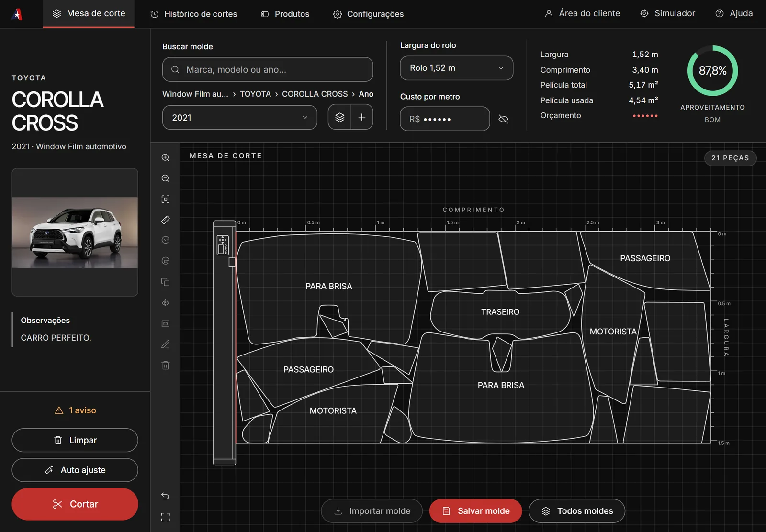
Task: Click the Custo por metro R$ field
Action: tap(445, 119)
